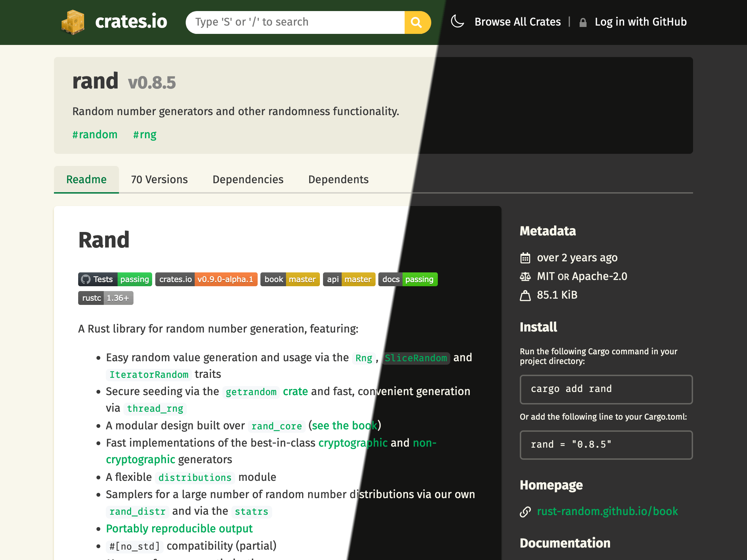The image size is (747, 560).
Task: Open the crates.io v0.9.0-alpha.1 badge
Action: click(x=206, y=279)
